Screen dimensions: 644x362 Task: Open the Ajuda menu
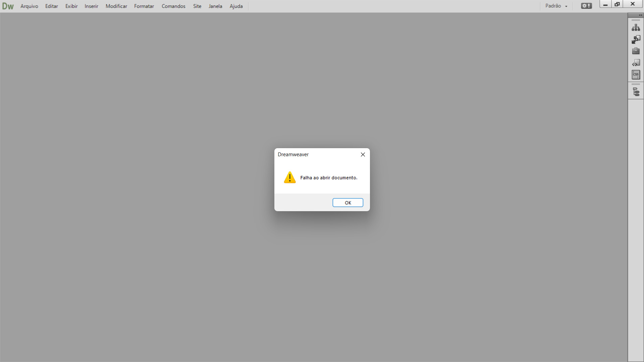[x=236, y=6]
